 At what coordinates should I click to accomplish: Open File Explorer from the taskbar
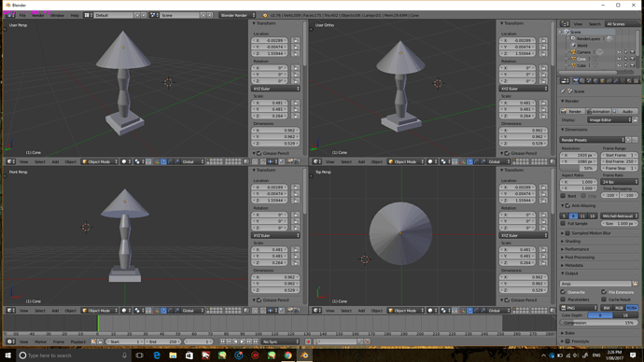click(173, 355)
